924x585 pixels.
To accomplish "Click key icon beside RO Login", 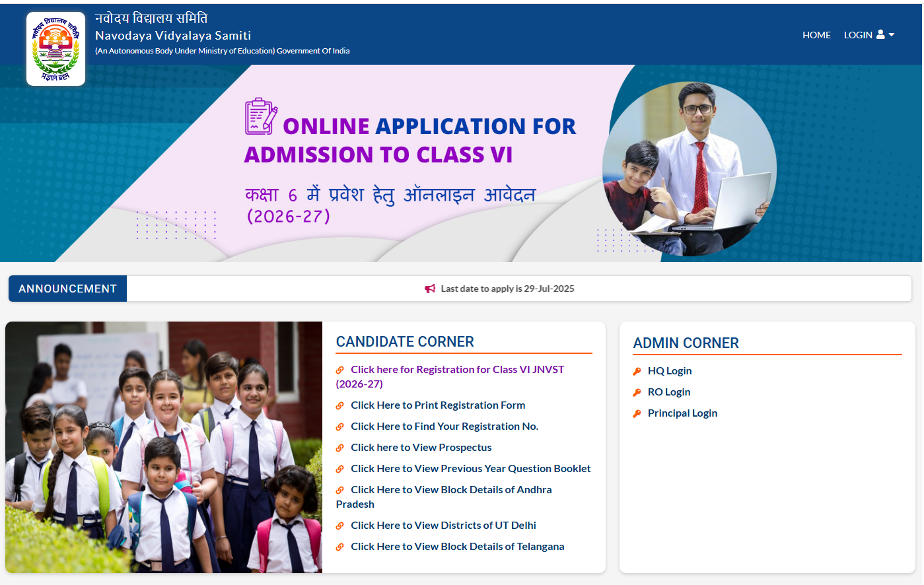I will pyautogui.click(x=637, y=392).
